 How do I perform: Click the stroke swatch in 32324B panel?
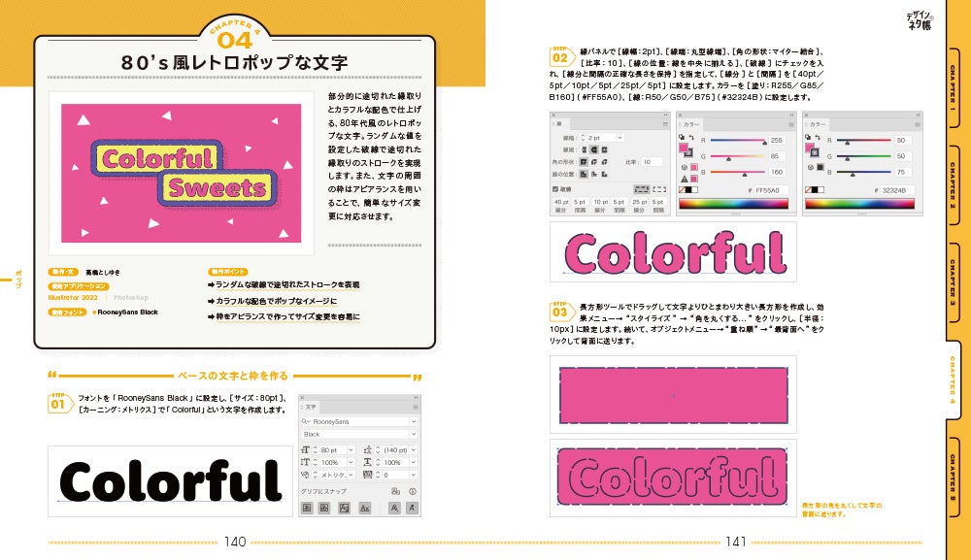pos(815,152)
